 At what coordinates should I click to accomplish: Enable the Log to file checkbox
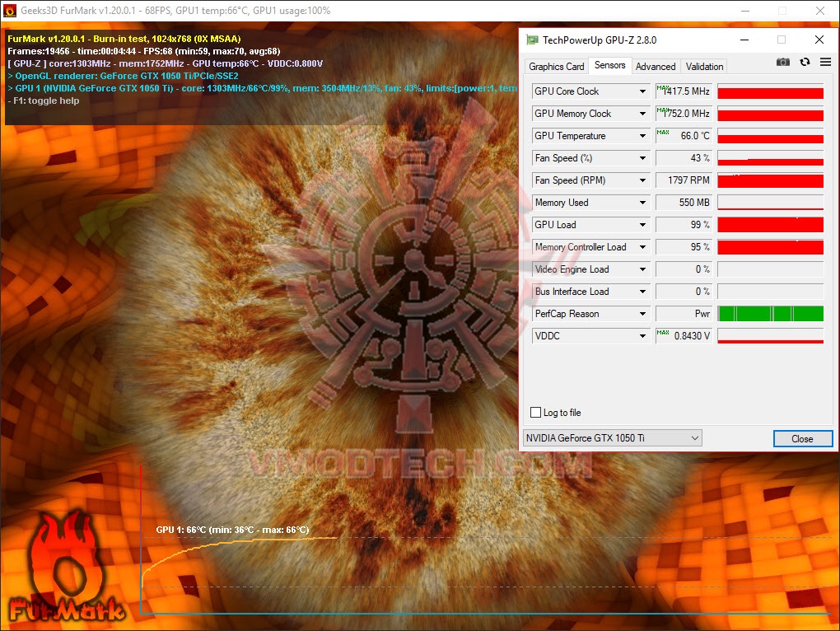click(x=536, y=413)
